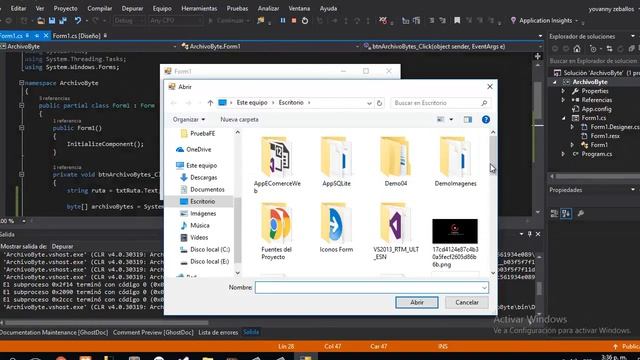This screenshot has height=360, width=640.
Task: Select the DemoImagenes folder
Action: pyautogui.click(x=455, y=162)
